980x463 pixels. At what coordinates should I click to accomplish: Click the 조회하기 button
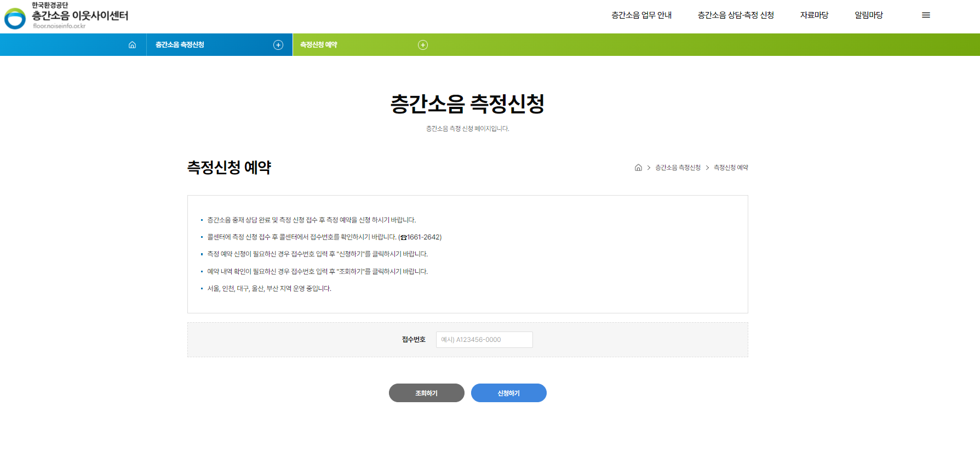click(427, 393)
